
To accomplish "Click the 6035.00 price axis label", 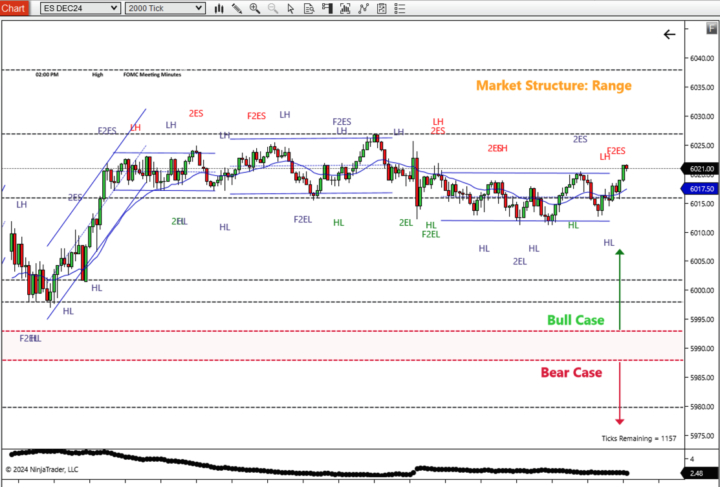I will click(702, 87).
